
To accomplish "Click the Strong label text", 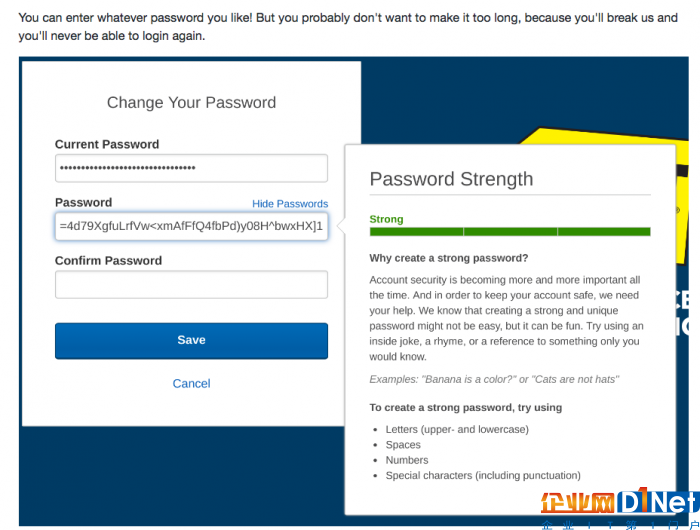I will [x=386, y=219].
